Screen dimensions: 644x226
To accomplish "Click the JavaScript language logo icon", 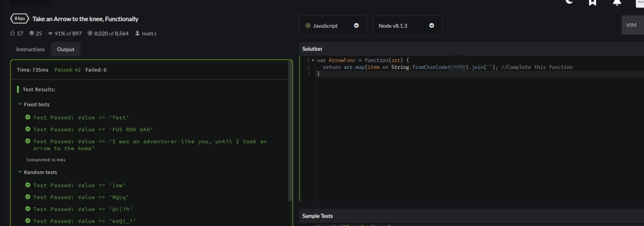I will pyautogui.click(x=307, y=26).
